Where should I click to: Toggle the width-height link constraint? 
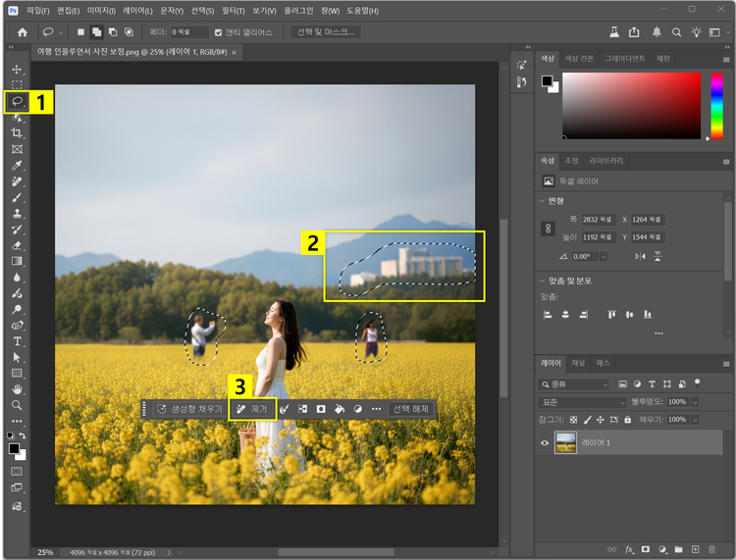pyautogui.click(x=549, y=228)
